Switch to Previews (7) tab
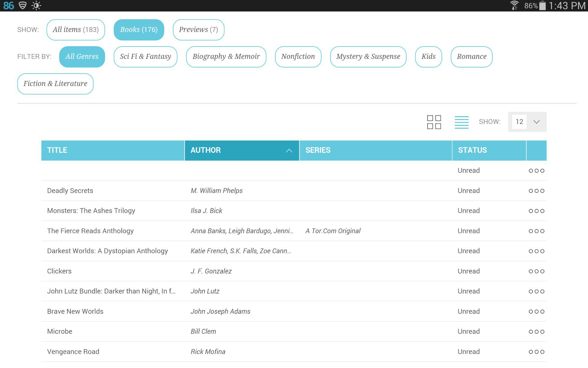This screenshot has width=588, height=368. [x=198, y=30]
